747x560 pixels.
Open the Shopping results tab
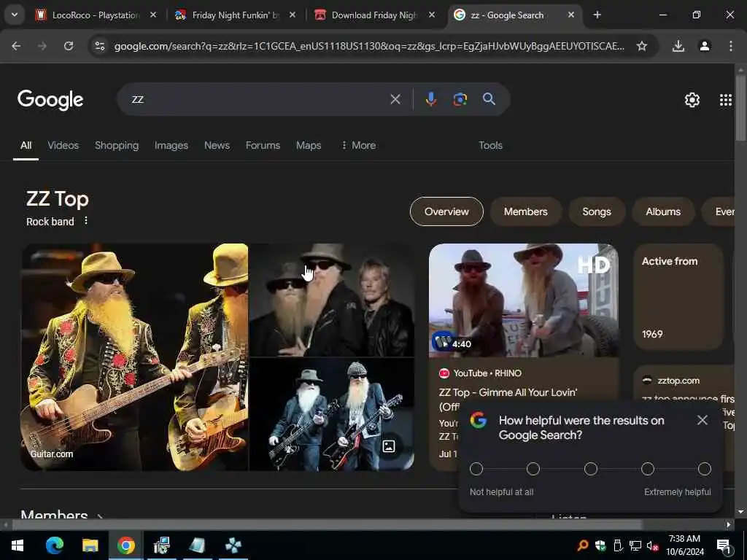click(x=117, y=145)
